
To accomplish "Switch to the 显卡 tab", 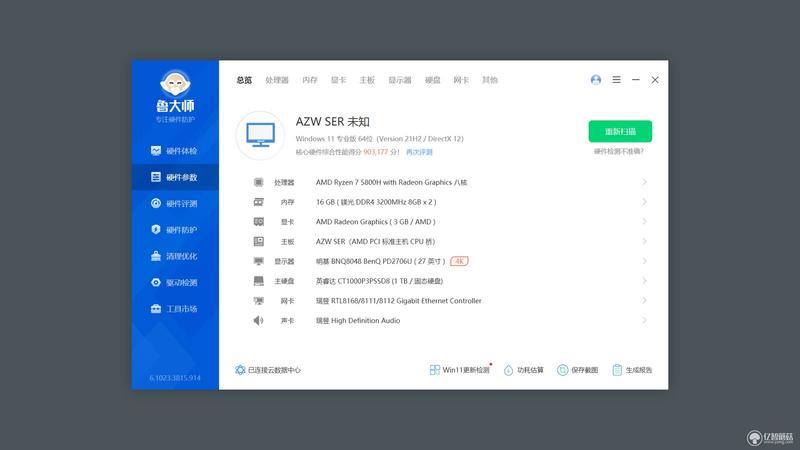I will pyautogui.click(x=338, y=80).
